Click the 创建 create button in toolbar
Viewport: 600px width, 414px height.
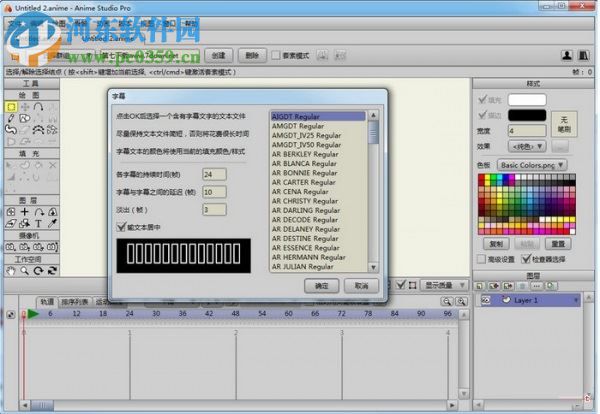click(x=218, y=55)
